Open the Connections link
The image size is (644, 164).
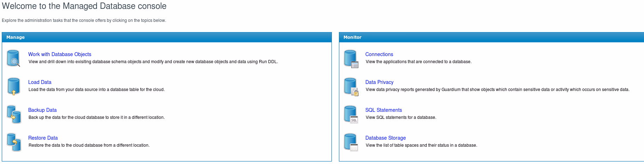coord(379,54)
